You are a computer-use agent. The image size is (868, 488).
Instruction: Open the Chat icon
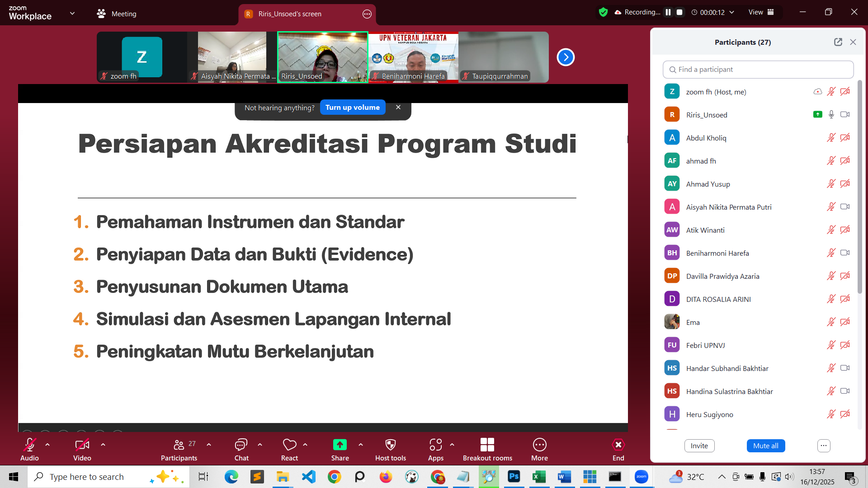241,445
